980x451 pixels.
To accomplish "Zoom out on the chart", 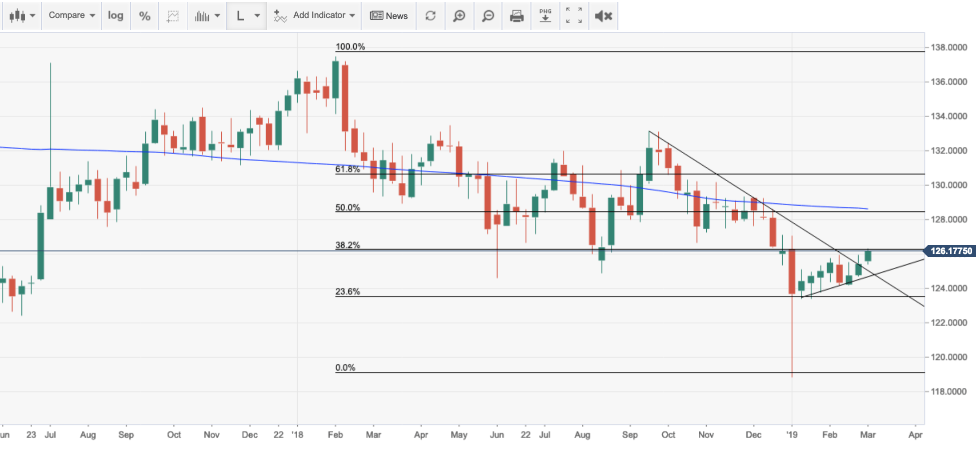I will pos(488,15).
